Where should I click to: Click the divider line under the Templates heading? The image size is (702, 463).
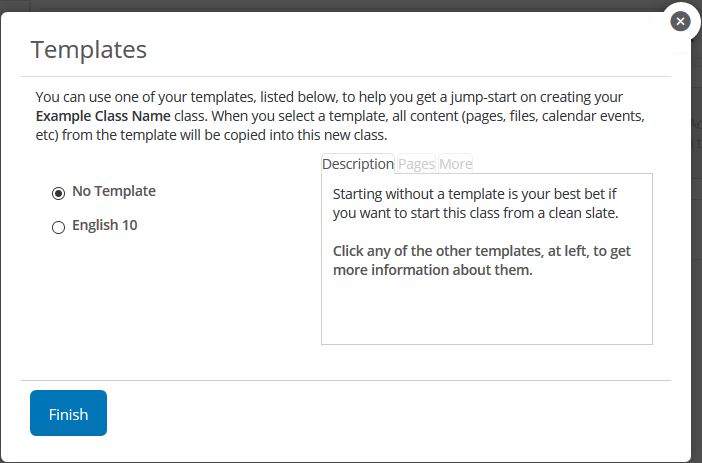click(x=350, y=77)
